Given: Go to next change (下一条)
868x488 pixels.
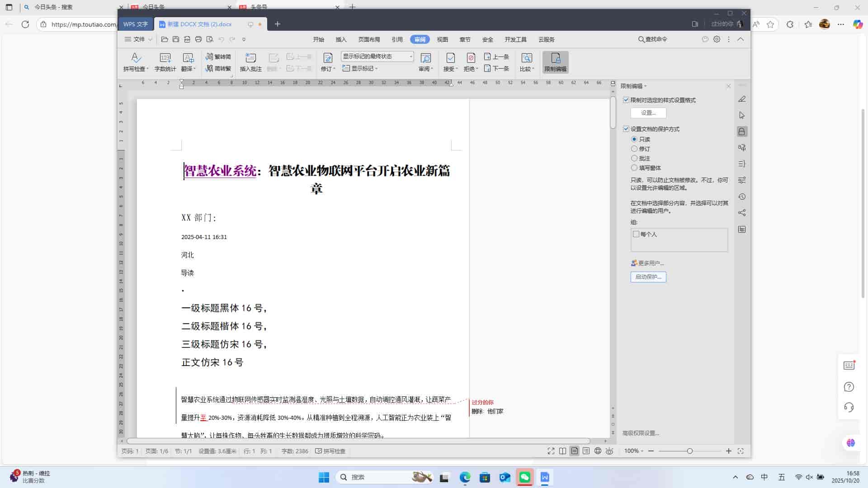Looking at the screenshot, I should click(x=496, y=68).
